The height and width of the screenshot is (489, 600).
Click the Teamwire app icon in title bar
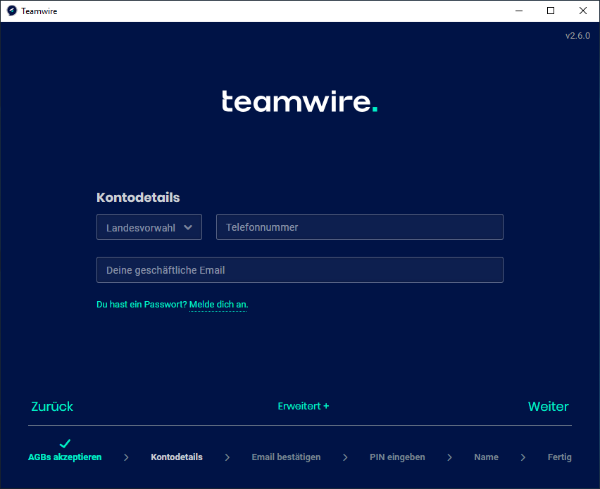tap(11, 10)
